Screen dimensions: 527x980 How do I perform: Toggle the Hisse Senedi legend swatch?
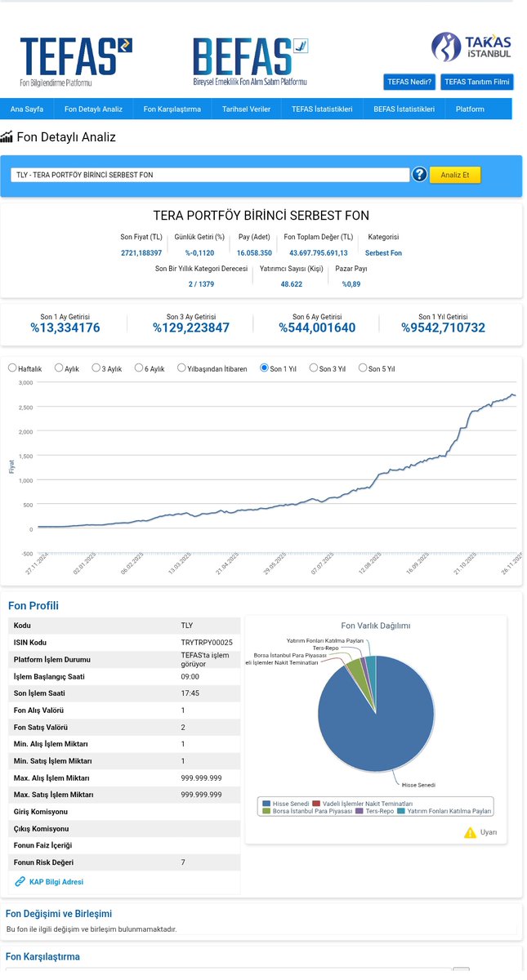point(266,804)
